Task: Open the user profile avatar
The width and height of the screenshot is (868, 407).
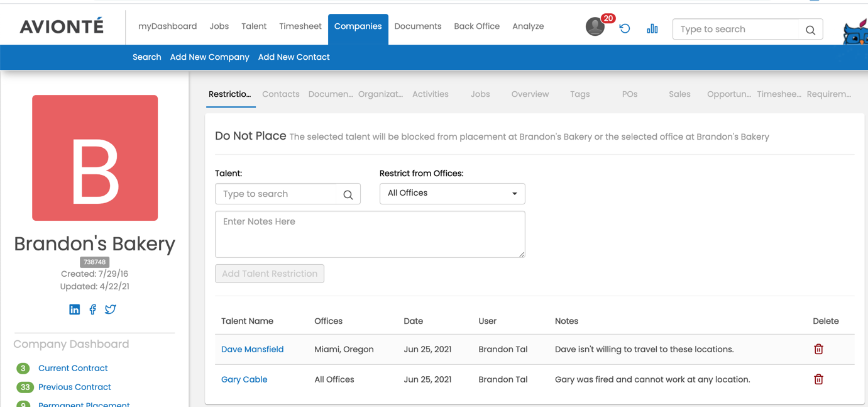Action: (595, 26)
